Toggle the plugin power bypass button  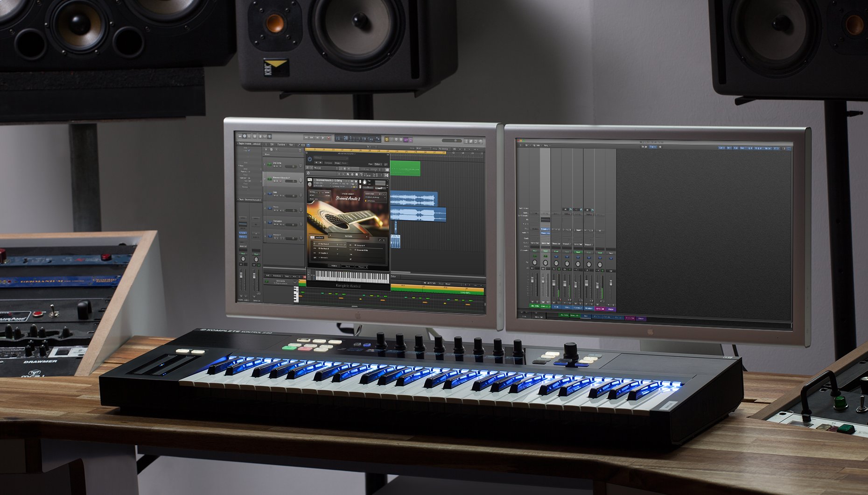pyautogui.click(x=309, y=159)
